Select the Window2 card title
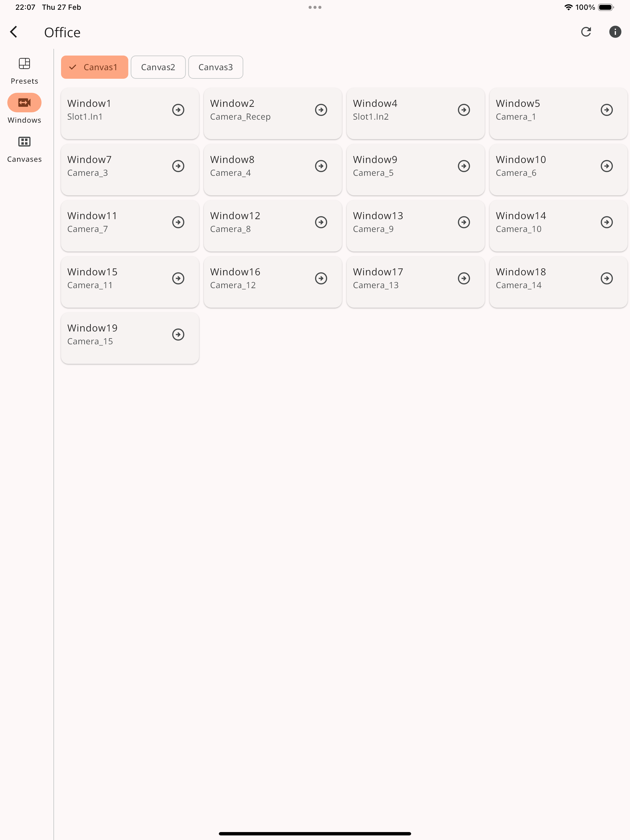Image resolution: width=630 pixels, height=840 pixels. [232, 103]
